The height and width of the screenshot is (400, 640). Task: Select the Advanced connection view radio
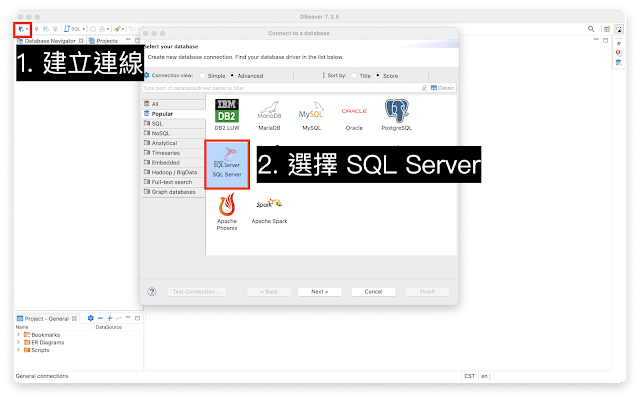coord(232,76)
